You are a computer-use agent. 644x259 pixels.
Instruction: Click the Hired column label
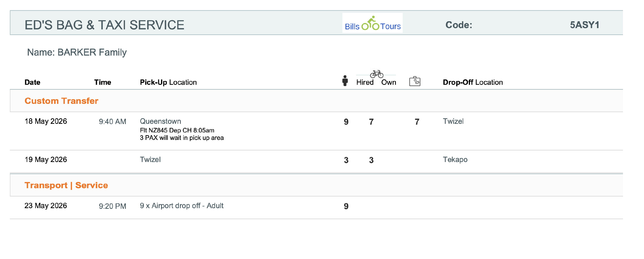[x=365, y=82]
